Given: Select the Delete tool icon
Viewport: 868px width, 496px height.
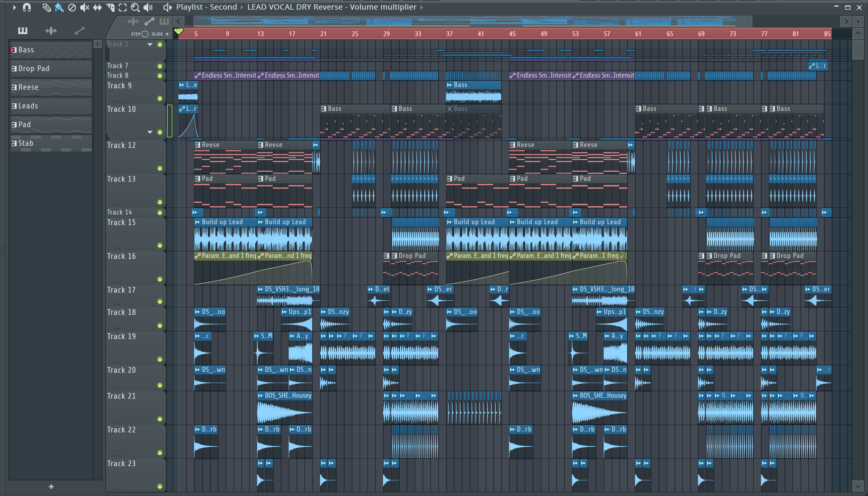Looking at the screenshot, I should coord(71,7).
